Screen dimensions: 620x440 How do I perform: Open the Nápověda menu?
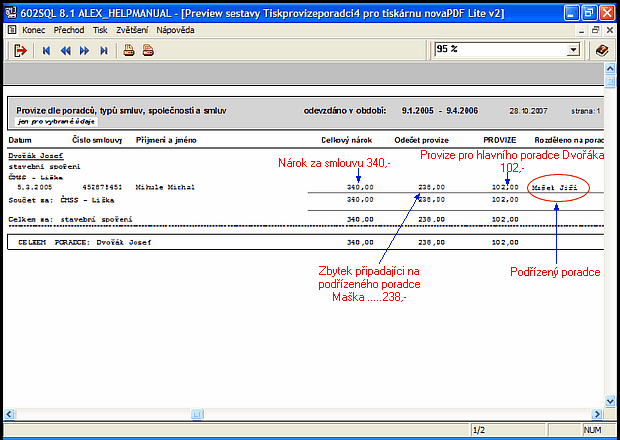click(x=174, y=30)
